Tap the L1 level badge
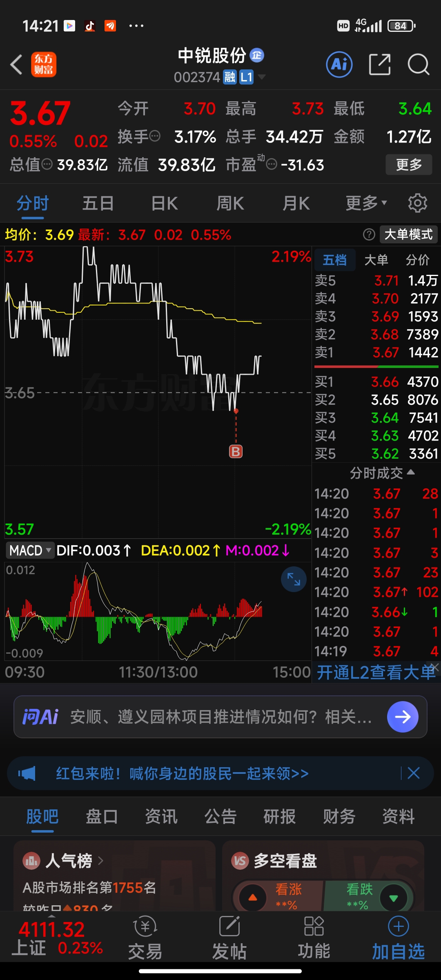Viewport: 441px width, 980px height. click(x=246, y=77)
